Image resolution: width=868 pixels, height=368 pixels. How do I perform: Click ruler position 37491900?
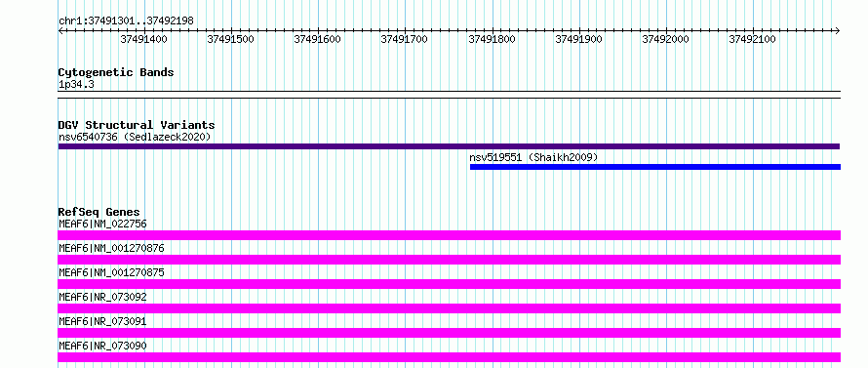[578, 39]
